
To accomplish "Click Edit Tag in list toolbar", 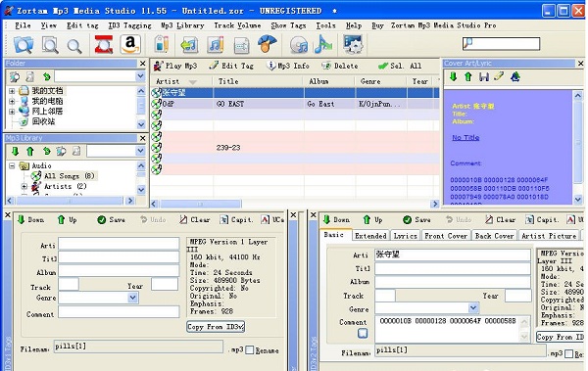I will pyautogui.click(x=231, y=66).
